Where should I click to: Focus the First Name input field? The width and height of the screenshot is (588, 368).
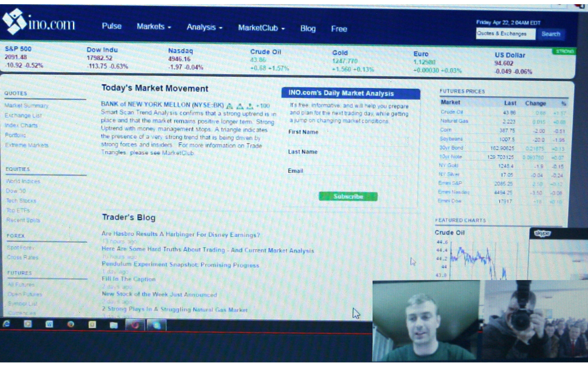(348, 141)
